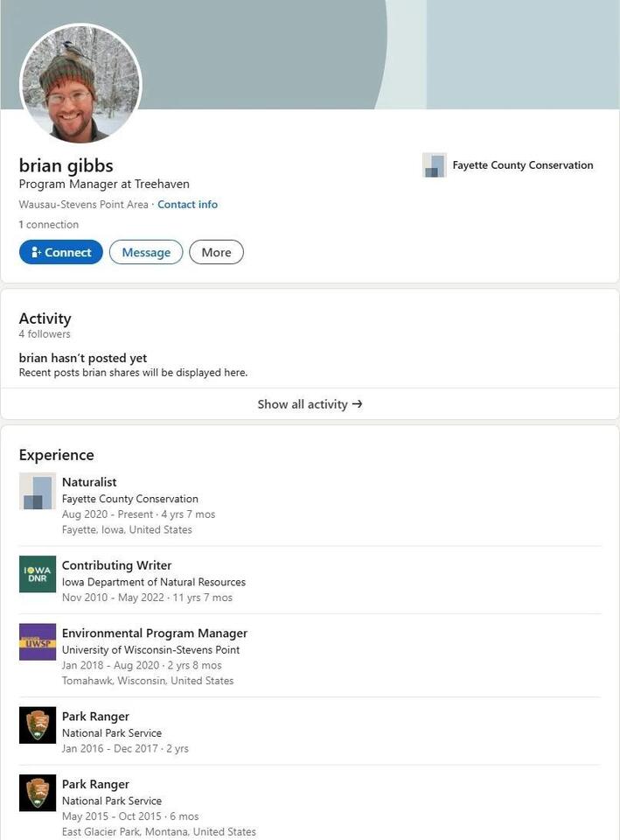
Task: Click the Connect button
Action: pyautogui.click(x=61, y=252)
